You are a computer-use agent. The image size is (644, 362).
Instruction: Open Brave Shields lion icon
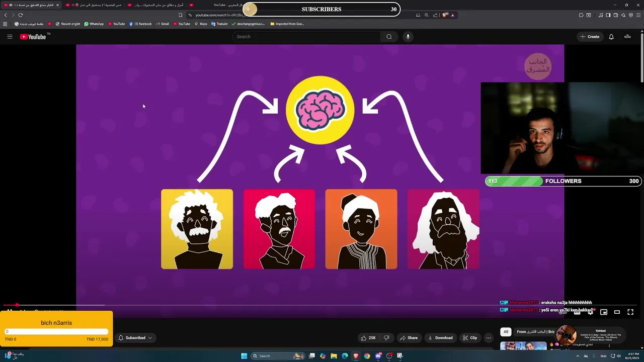(x=445, y=15)
